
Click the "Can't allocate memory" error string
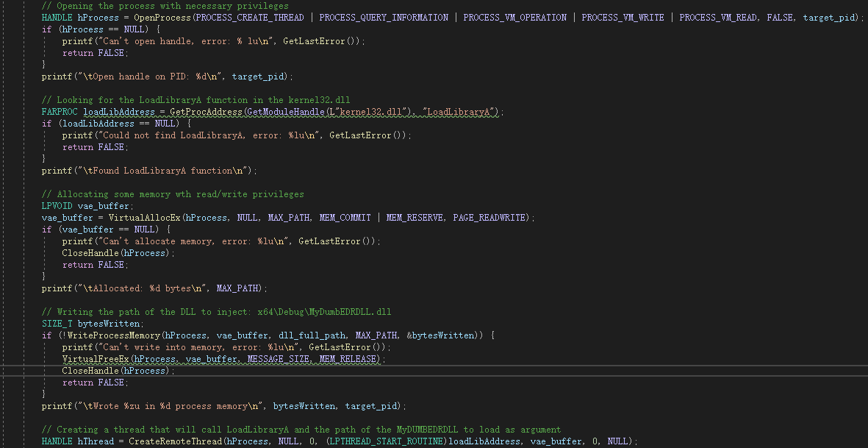(x=193, y=241)
